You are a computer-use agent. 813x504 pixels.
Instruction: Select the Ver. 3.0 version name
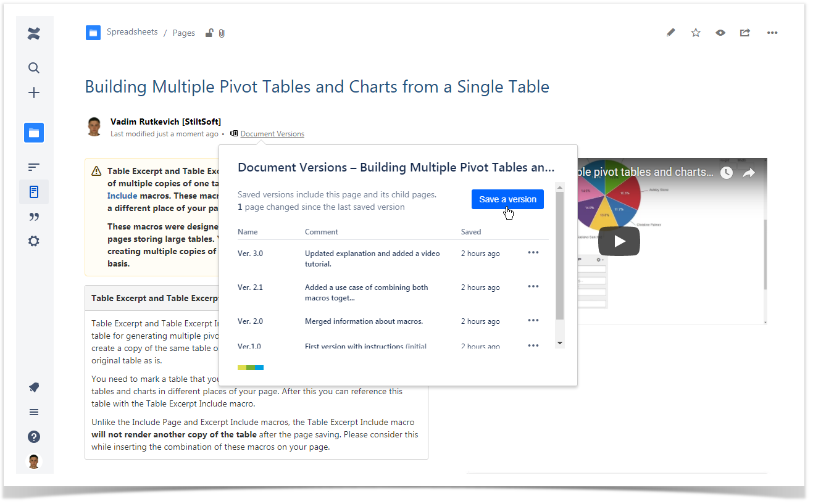pyautogui.click(x=250, y=254)
